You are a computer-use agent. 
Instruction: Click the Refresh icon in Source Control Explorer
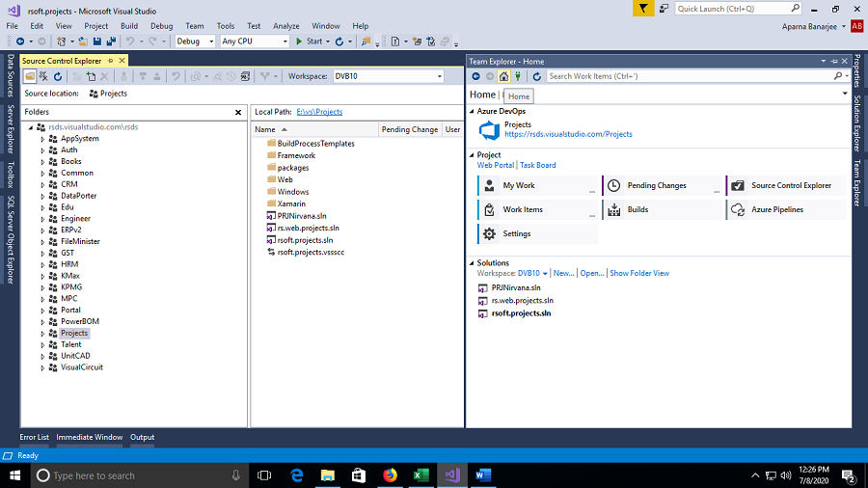tap(58, 76)
